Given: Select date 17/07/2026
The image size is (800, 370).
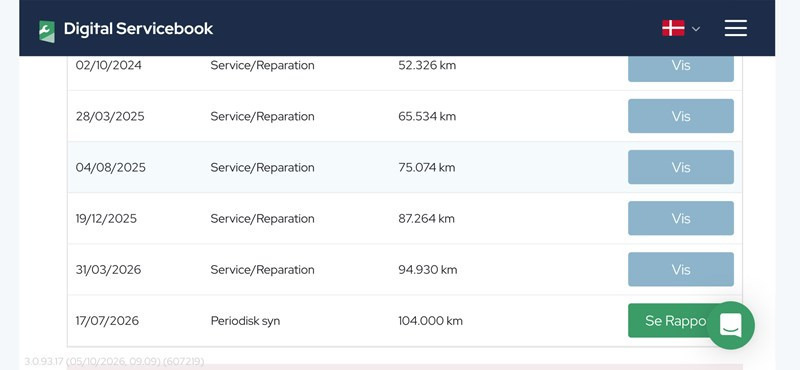Looking at the screenshot, I should [107, 320].
